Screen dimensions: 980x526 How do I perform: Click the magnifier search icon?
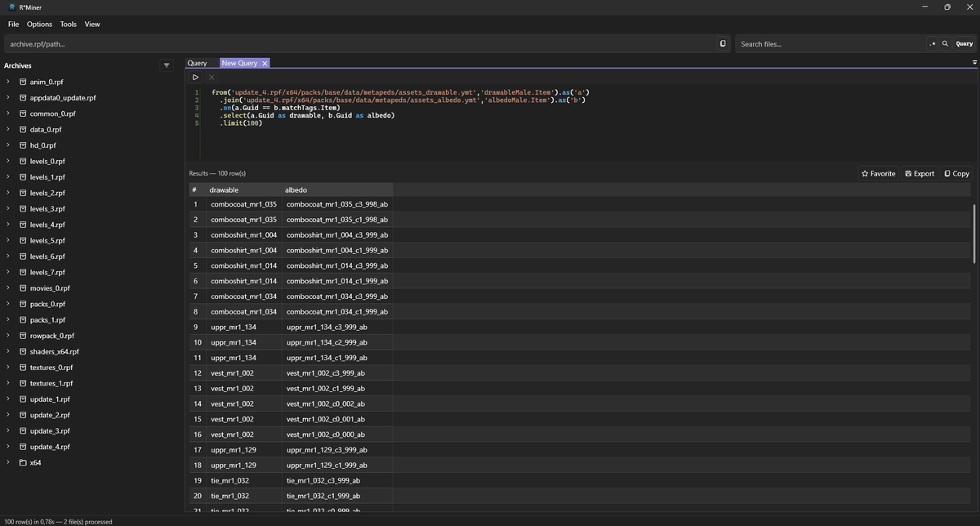click(945, 44)
